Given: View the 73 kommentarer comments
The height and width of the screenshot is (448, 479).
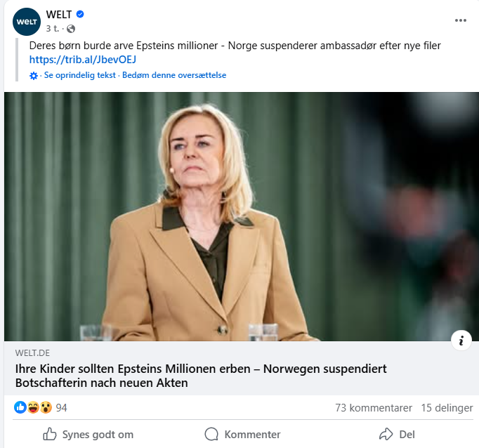Looking at the screenshot, I should tap(373, 408).
